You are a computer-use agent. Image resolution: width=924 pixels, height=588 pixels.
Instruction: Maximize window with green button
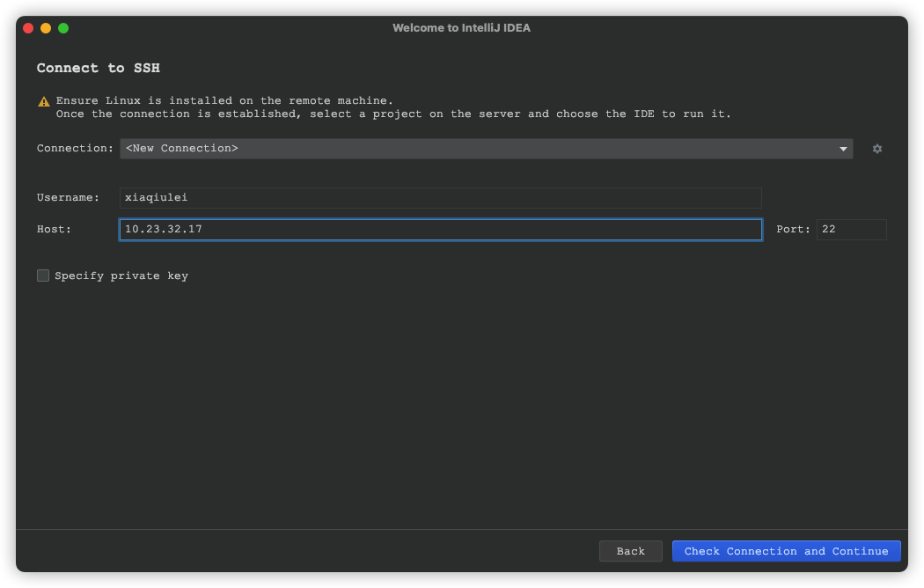63,28
